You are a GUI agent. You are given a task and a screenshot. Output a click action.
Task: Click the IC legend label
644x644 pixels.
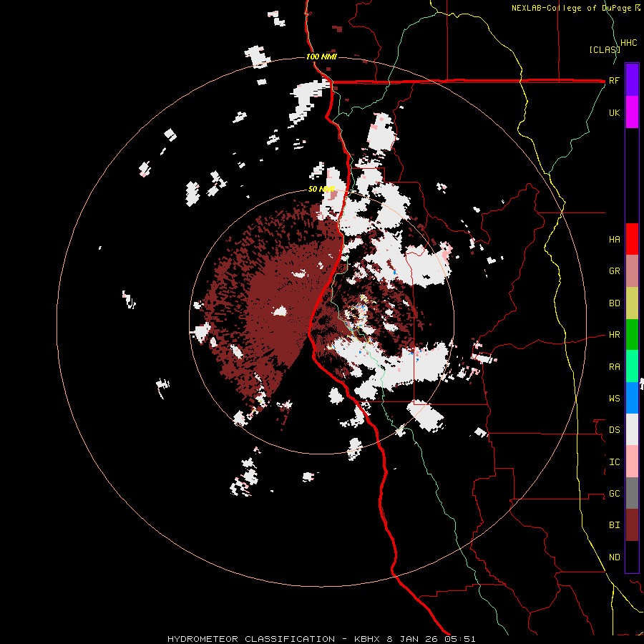click(x=614, y=462)
